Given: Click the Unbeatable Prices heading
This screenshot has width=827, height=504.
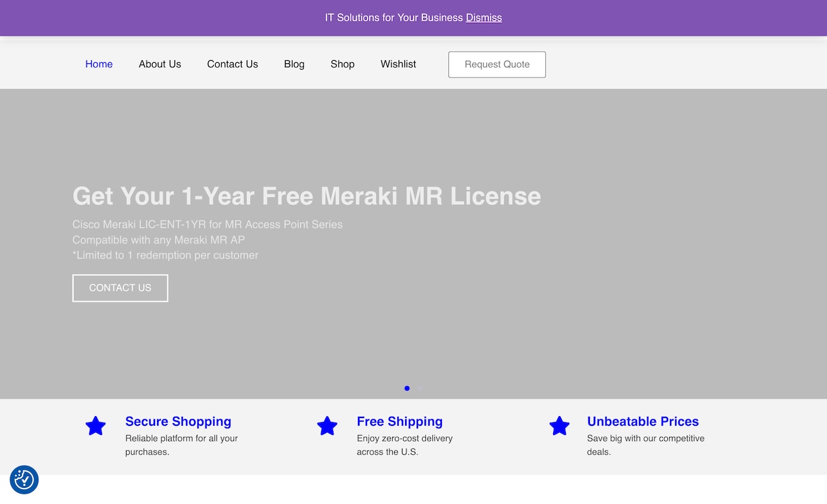Looking at the screenshot, I should (643, 421).
